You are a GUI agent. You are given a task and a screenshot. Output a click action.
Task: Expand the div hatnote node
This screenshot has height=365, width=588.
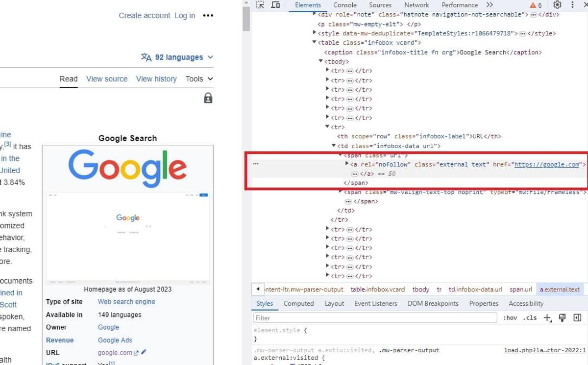pyautogui.click(x=315, y=14)
